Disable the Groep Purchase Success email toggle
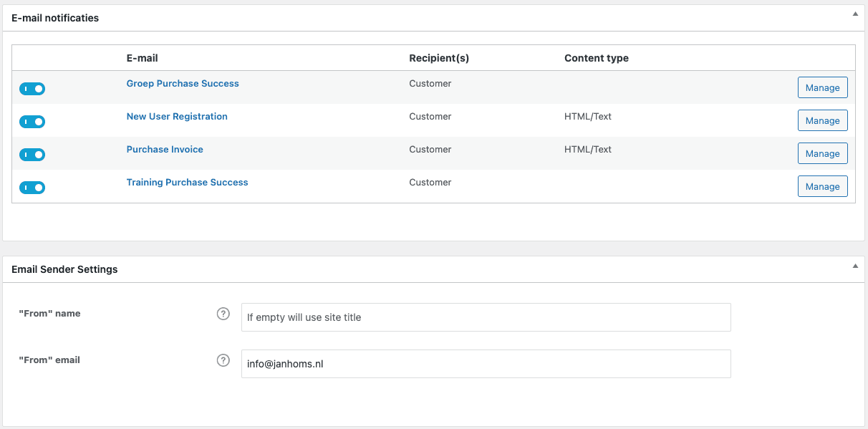The width and height of the screenshot is (868, 429). click(x=32, y=89)
